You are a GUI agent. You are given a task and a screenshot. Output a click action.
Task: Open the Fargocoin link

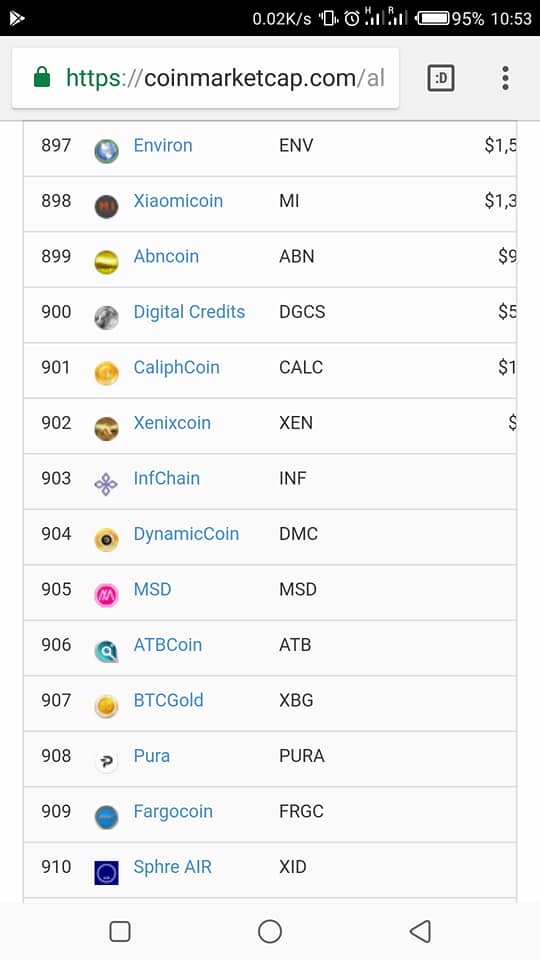point(173,811)
